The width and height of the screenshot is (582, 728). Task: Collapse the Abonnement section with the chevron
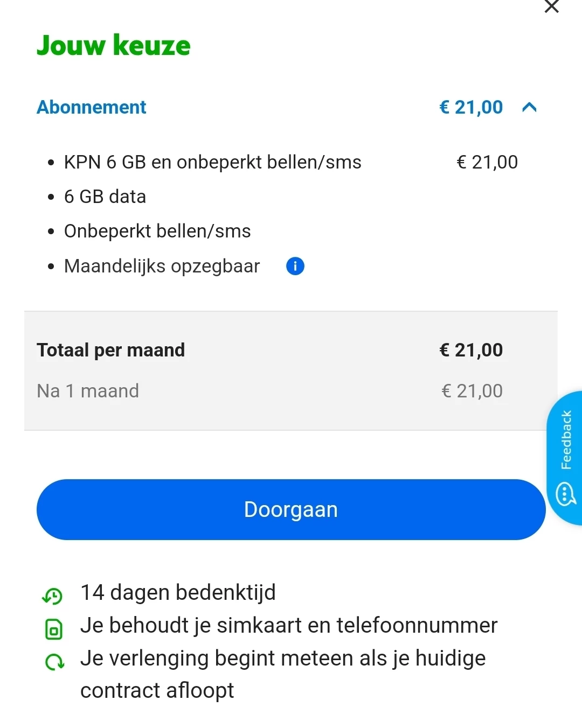click(x=529, y=108)
